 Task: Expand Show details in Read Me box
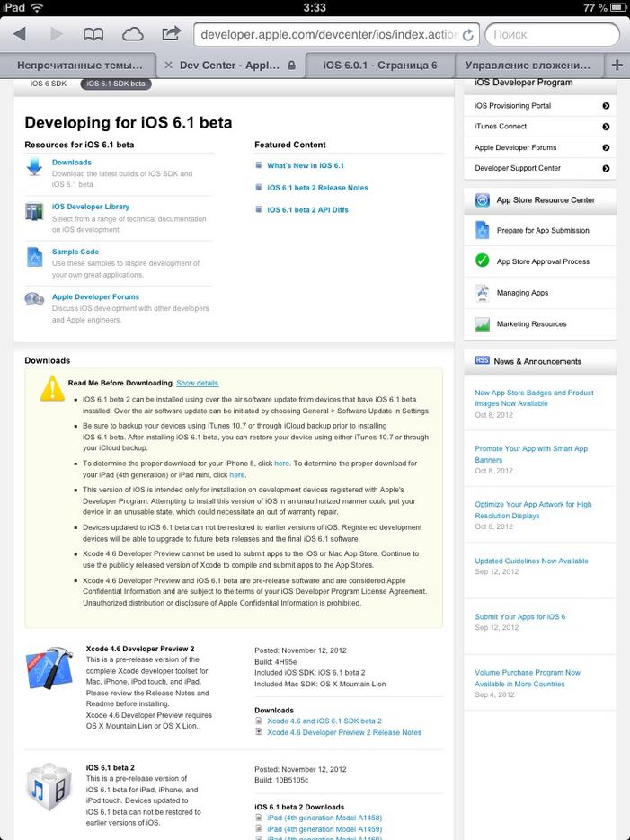click(x=197, y=383)
